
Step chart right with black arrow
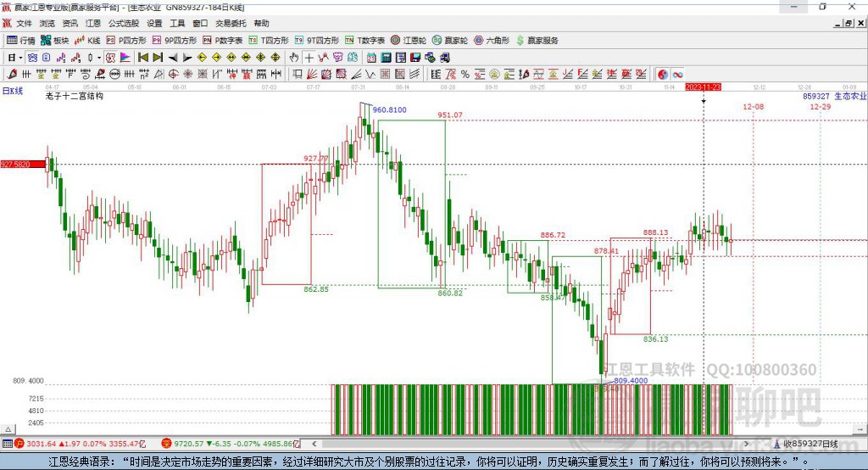pos(187,58)
